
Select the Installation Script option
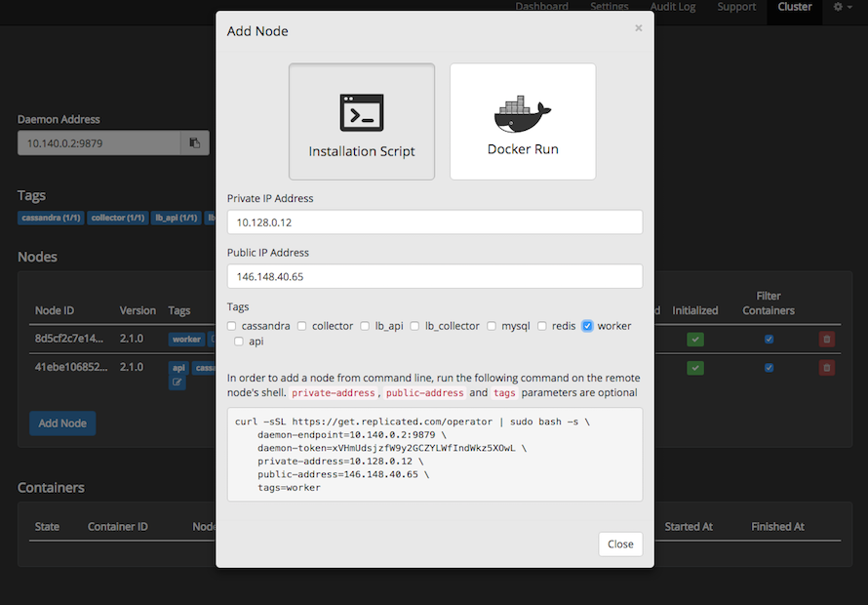click(362, 121)
